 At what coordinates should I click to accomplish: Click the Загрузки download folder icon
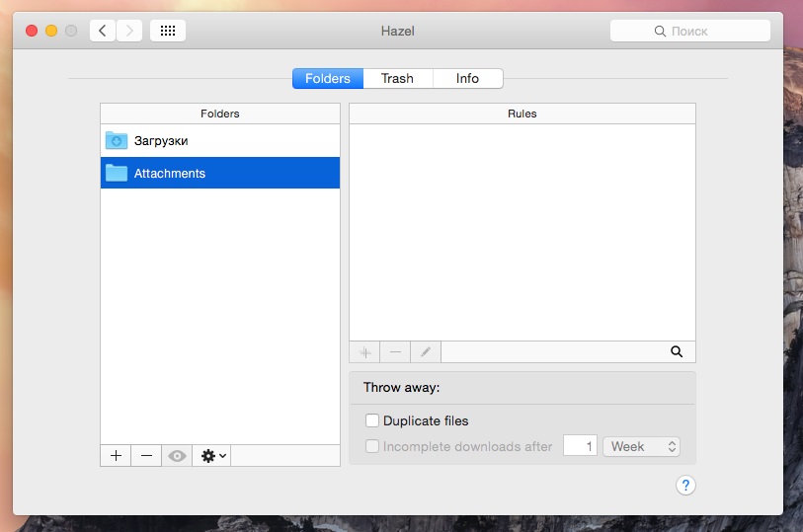[117, 140]
